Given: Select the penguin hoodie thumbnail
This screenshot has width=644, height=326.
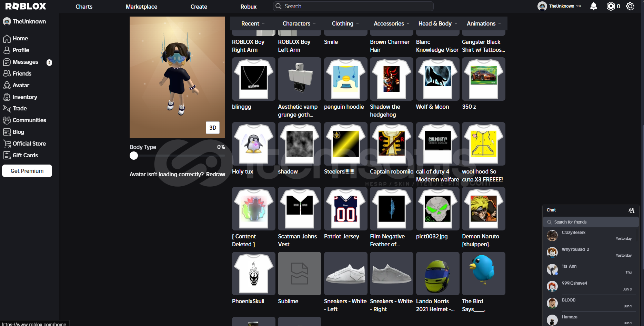Looking at the screenshot, I should (345, 79).
